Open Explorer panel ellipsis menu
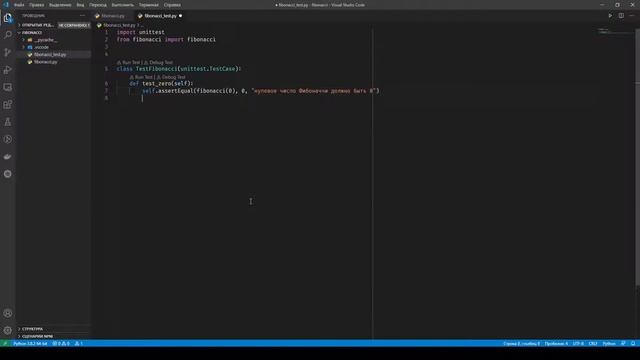 coord(82,16)
